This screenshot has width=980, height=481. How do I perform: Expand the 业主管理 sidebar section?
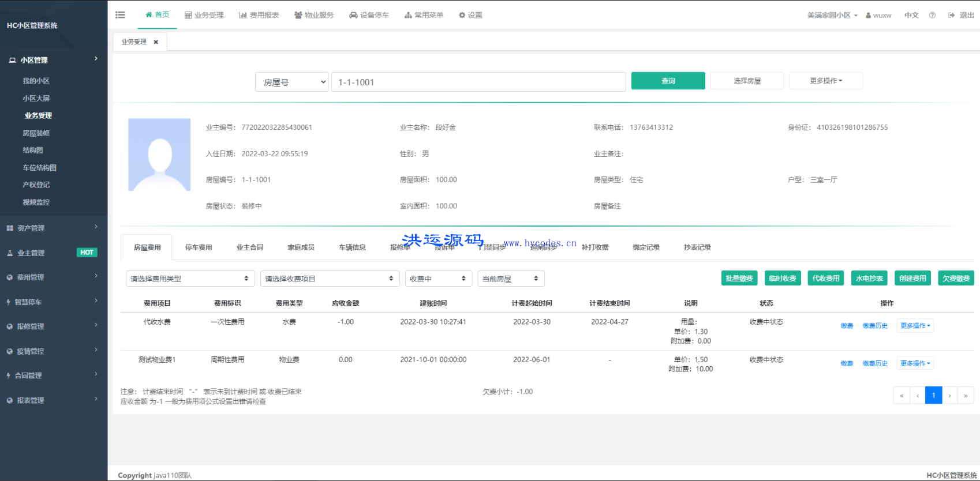coord(54,253)
